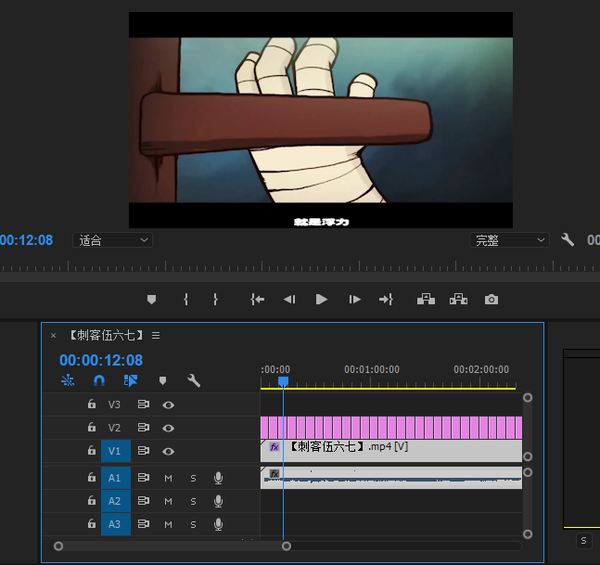The height and width of the screenshot is (565, 600).
Task: Toggle sync lock on V2
Action: coord(143,427)
